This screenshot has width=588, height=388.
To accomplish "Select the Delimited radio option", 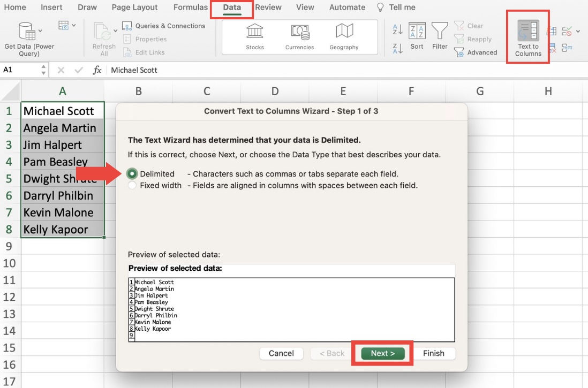I will pyautogui.click(x=132, y=173).
